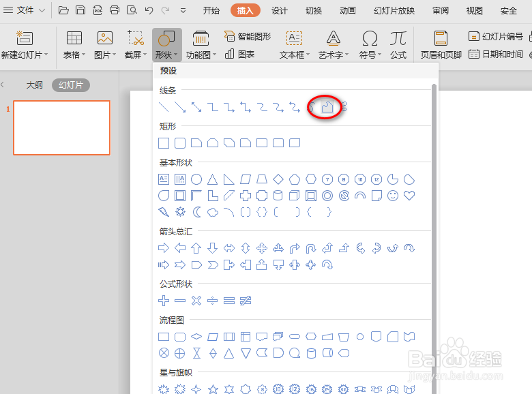Switch to the 开始 tab

pos(211,10)
